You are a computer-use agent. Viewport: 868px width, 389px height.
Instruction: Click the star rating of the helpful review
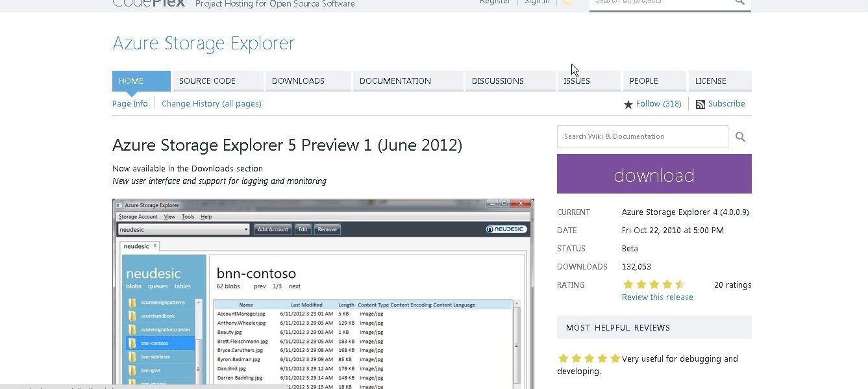pos(589,358)
